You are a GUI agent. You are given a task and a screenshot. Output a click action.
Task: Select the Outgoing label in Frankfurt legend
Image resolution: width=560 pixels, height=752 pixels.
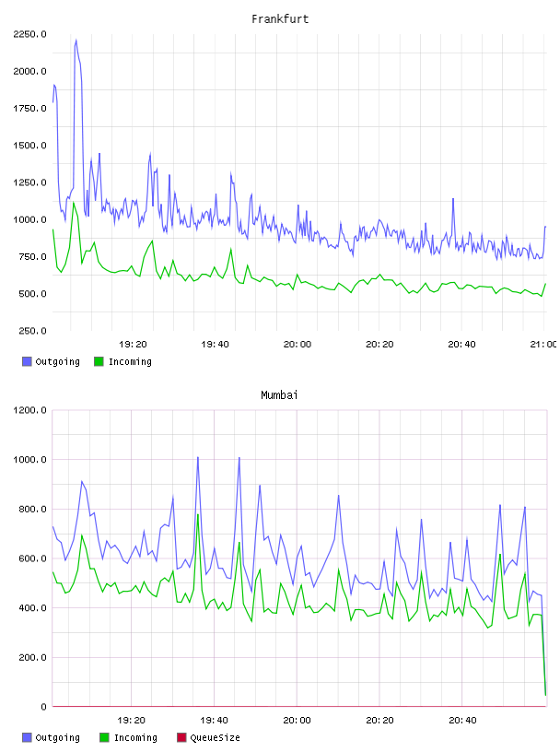coord(57,362)
